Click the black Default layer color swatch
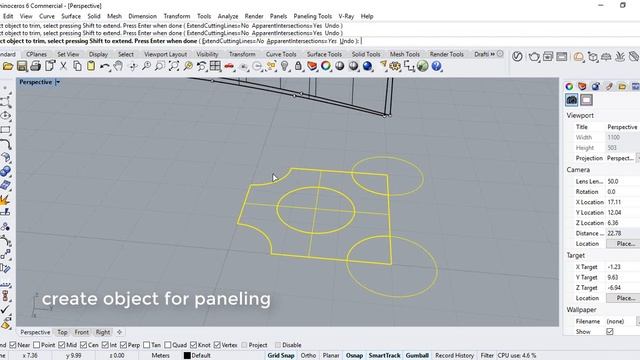This screenshot has width=640, height=360. (187, 356)
